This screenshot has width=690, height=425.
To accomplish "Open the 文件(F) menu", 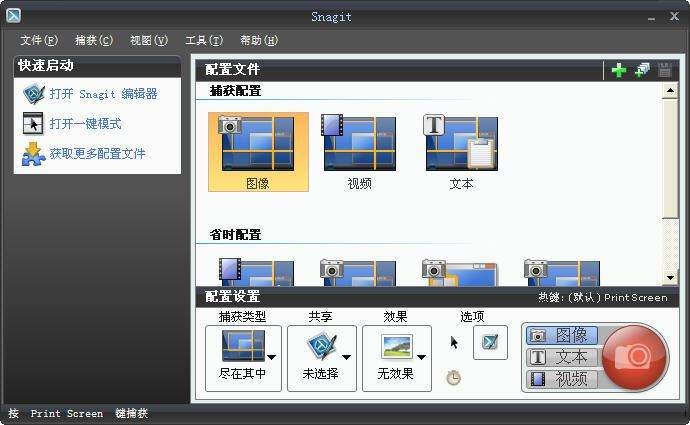I will [x=39, y=40].
